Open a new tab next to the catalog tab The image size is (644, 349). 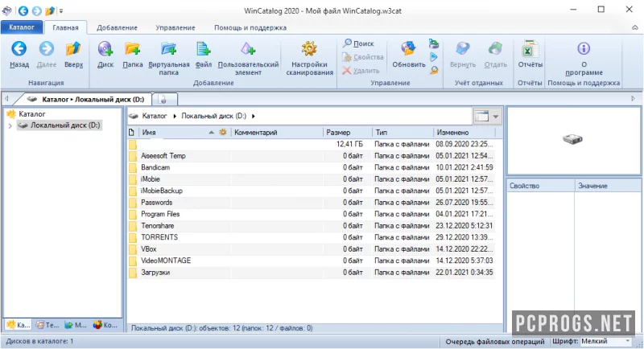coord(164,99)
